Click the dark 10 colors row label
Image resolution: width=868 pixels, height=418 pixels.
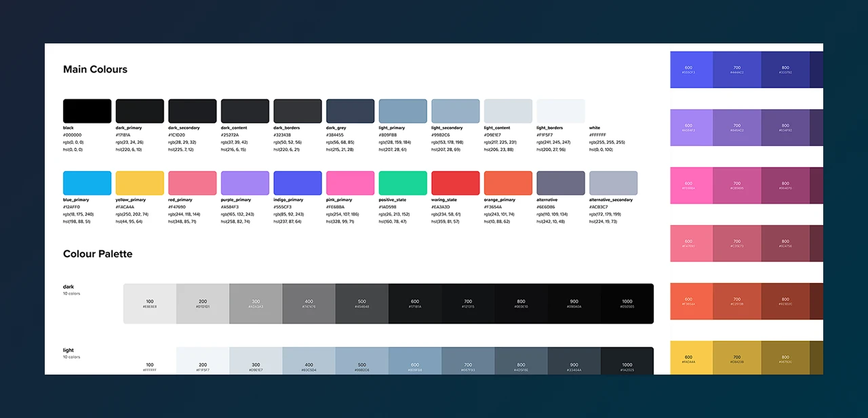(x=71, y=290)
